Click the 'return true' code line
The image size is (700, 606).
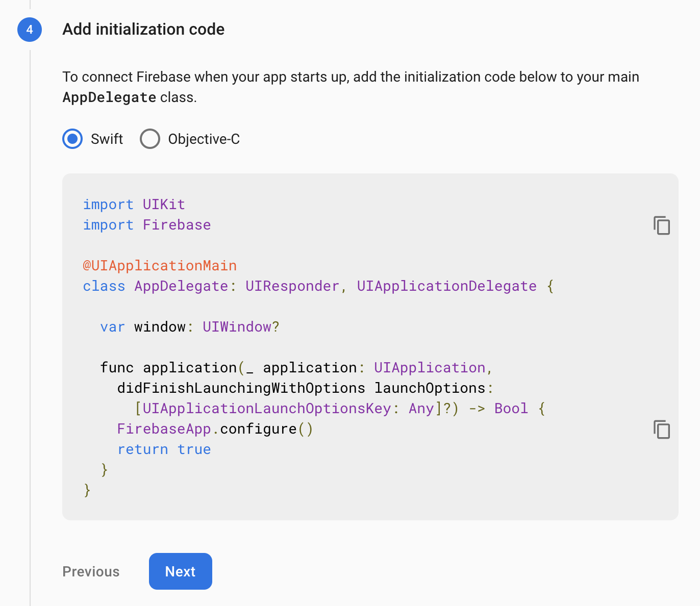tap(164, 449)
